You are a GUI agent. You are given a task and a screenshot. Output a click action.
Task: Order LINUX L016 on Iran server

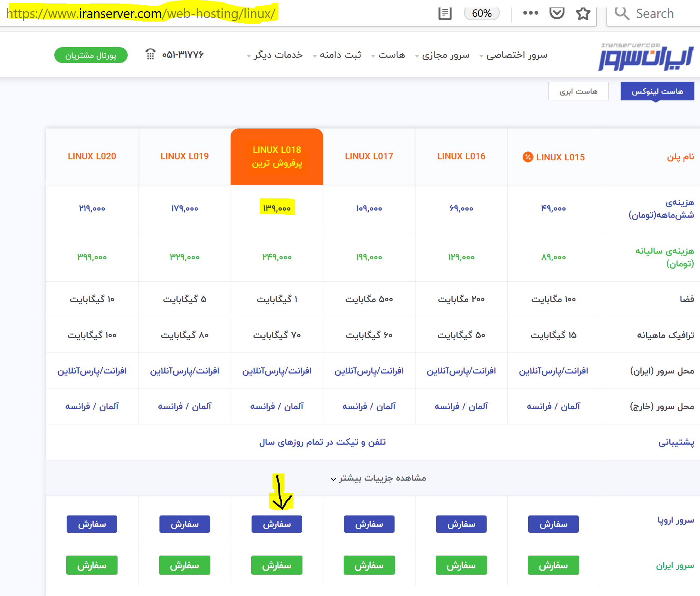click(461, 565)
